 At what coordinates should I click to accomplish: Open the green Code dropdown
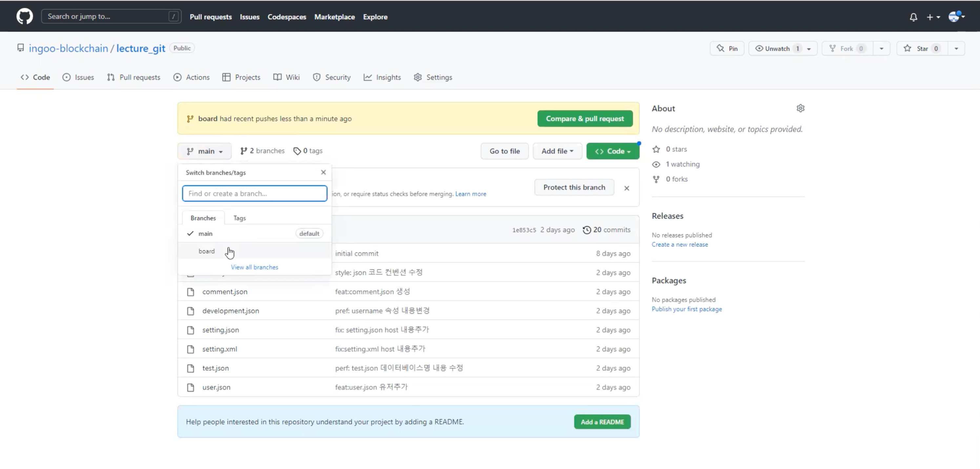613,151
